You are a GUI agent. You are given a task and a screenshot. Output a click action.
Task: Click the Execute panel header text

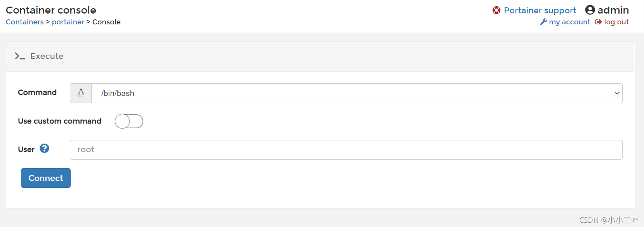click(x=47, y=56)
